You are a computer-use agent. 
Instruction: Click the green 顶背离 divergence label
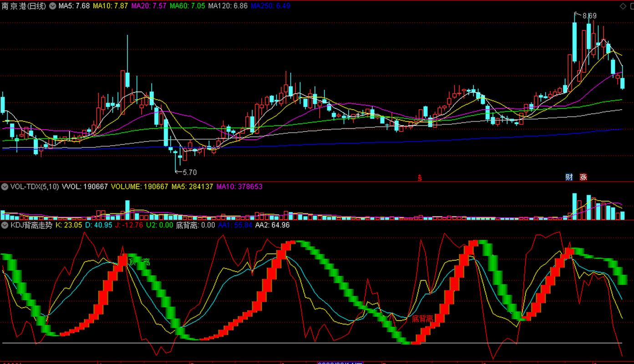[x=139, y=262]
